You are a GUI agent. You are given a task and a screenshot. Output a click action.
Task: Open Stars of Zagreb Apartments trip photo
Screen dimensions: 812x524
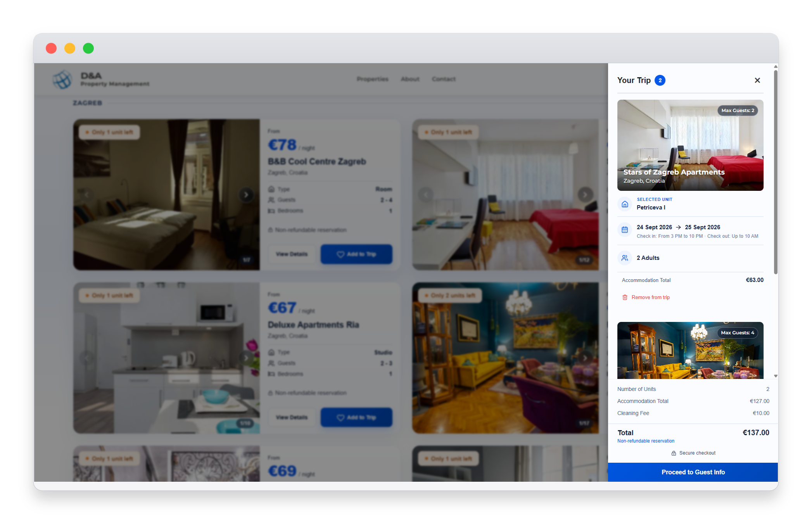click(690, 145)
